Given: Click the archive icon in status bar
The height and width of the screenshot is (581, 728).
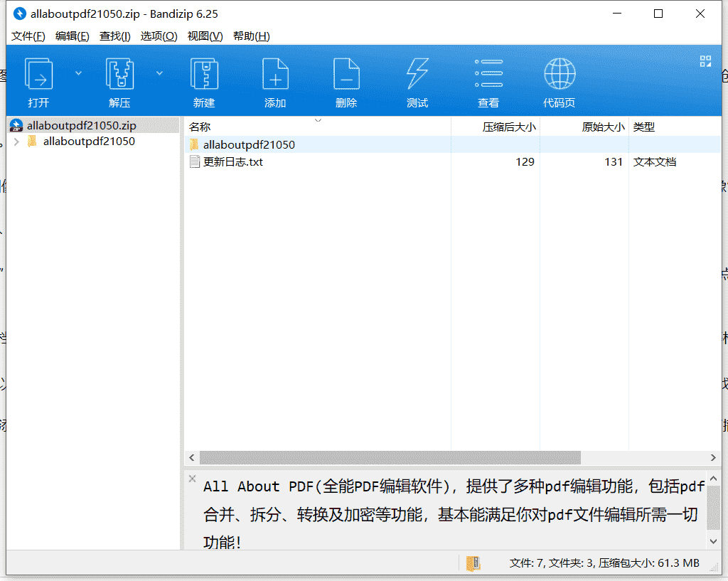Looking at the screenshot, I should [x=473, y=563].
